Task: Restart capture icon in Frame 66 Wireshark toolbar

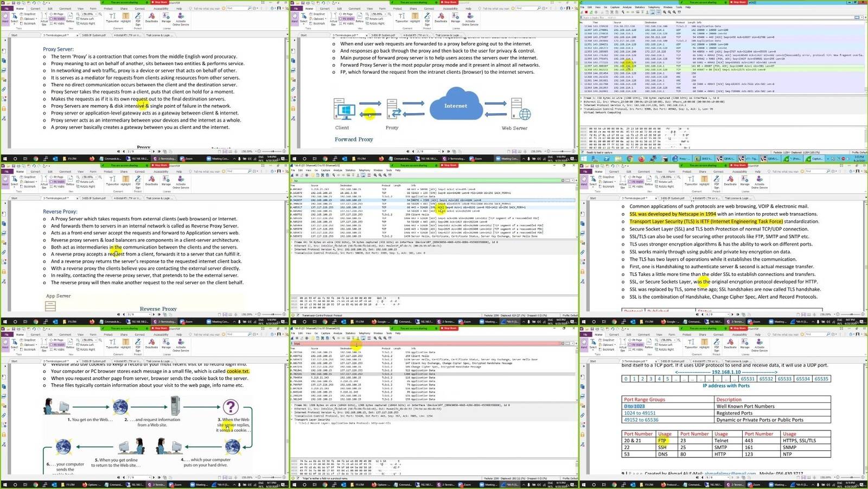Action: click(302, 338)
